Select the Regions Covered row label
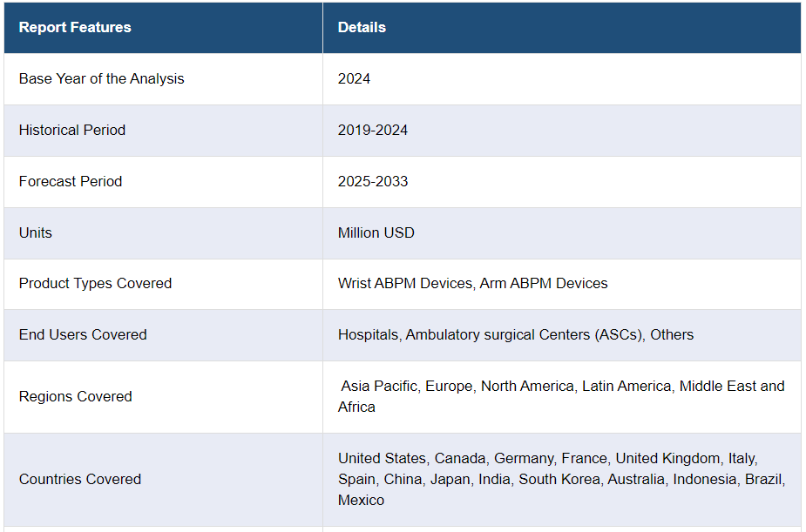806x532 pixels. click(x=76, y=396)
